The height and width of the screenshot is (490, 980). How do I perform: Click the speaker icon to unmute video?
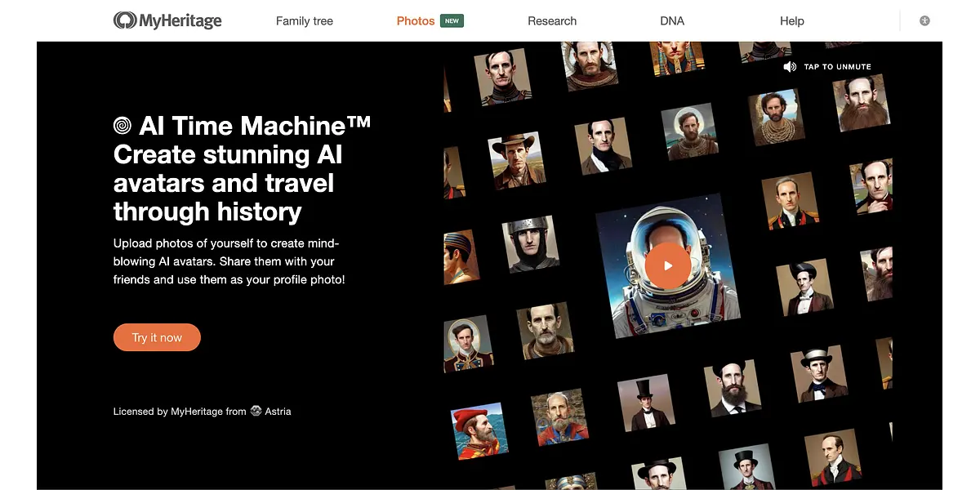click(x=790, y=67)
